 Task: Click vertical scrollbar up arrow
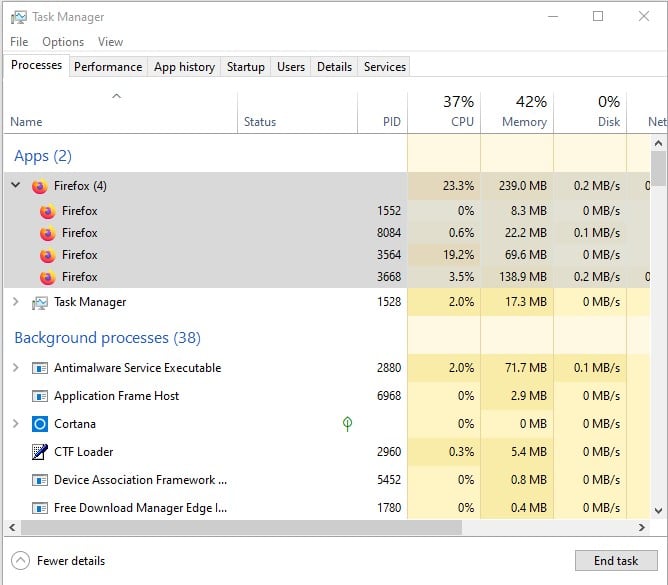coord(658,144)
